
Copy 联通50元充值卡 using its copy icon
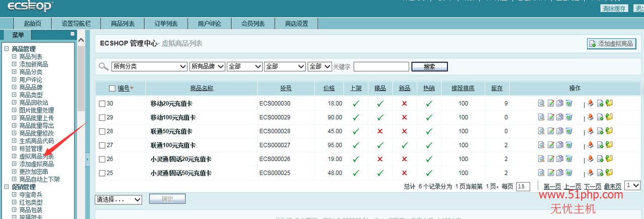click(x=559, y=131)
